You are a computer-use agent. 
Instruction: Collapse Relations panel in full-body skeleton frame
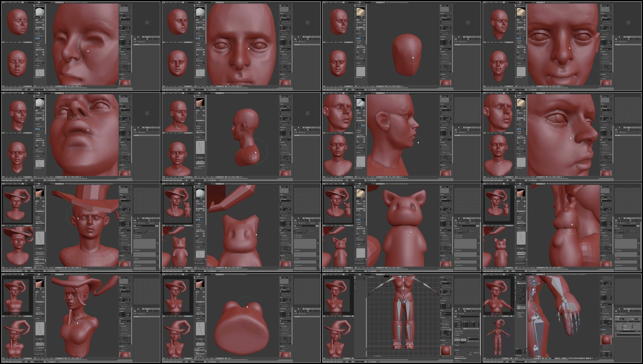click(x=457, y=335)
